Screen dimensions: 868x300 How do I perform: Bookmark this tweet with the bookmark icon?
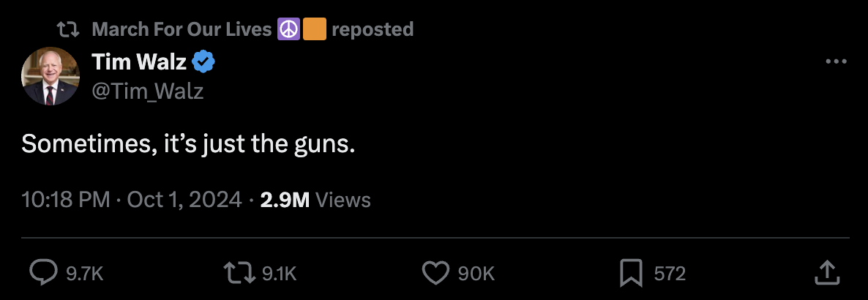[631, 274]
